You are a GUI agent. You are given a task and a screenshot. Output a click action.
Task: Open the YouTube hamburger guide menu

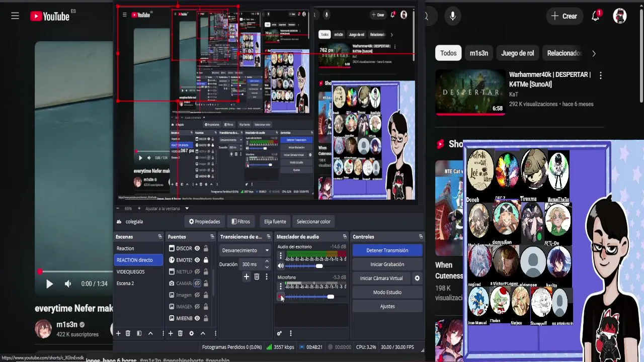[x=15, y=16]
